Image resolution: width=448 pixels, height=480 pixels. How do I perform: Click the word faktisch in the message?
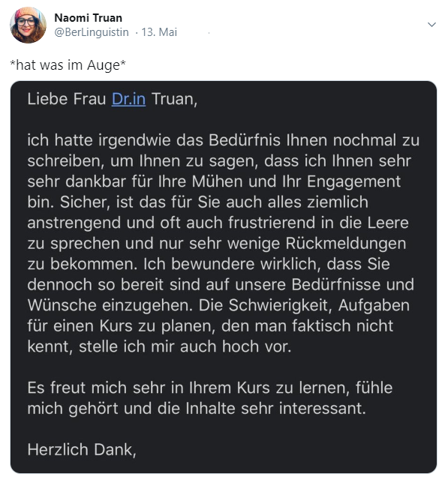click(321, 325)
